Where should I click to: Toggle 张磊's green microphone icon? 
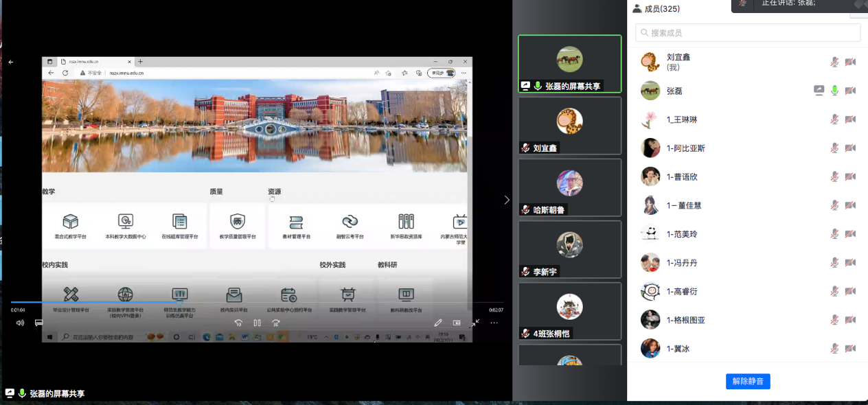click(x=834, y=91)
